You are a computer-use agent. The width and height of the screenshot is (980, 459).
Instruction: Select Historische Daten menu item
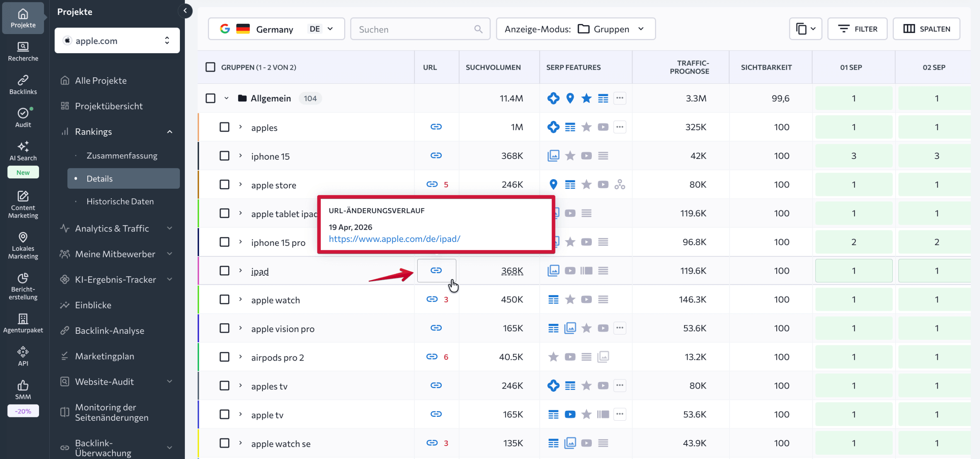tap(120, 201)
